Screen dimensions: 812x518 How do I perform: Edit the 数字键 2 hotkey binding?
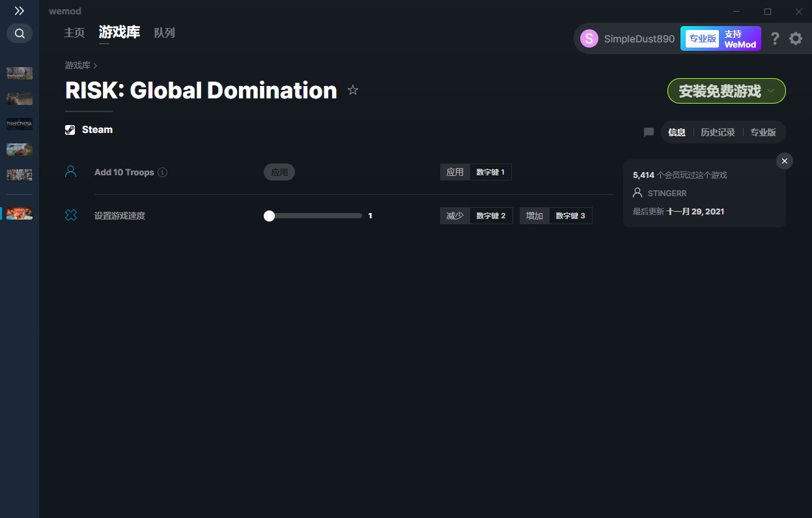491,216
